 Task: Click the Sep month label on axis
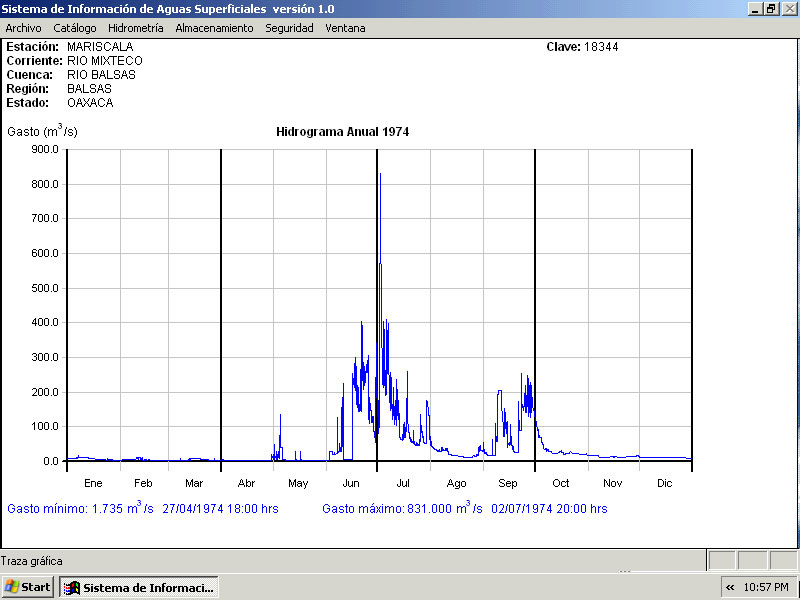click(x=508, y=483)
